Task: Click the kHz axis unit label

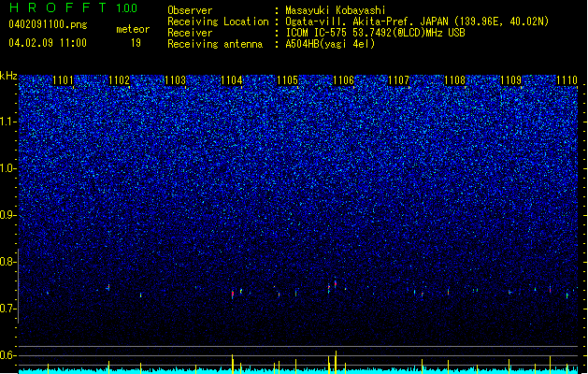Action: click(8, 76)
